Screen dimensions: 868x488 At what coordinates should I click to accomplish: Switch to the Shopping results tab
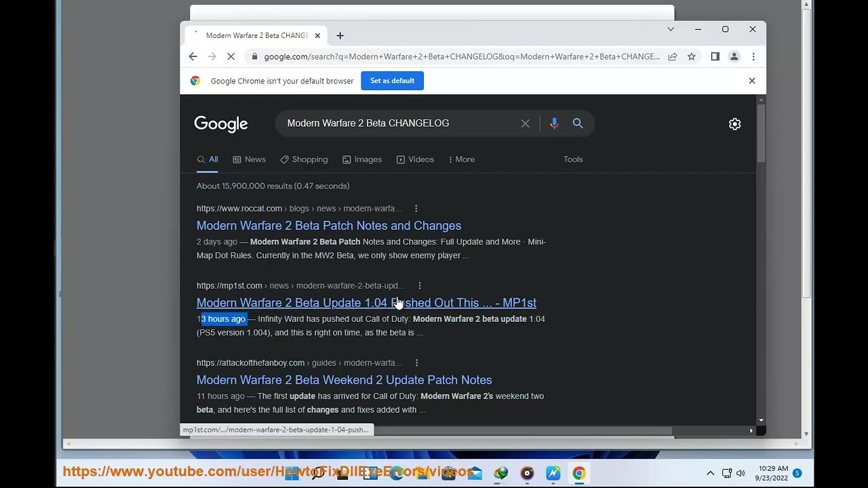tap(304, 159)
